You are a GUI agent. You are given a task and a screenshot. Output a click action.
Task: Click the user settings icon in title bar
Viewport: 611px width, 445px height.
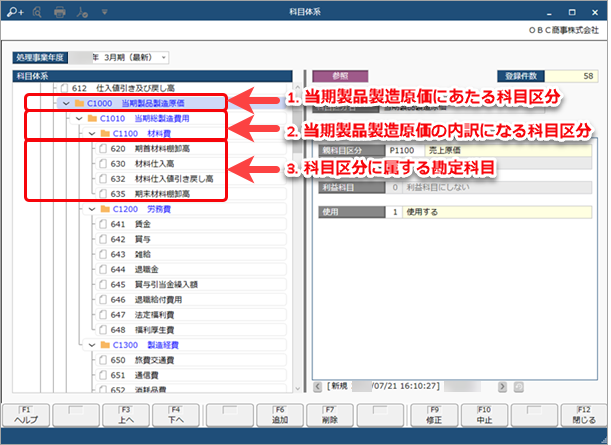[82, 12]
